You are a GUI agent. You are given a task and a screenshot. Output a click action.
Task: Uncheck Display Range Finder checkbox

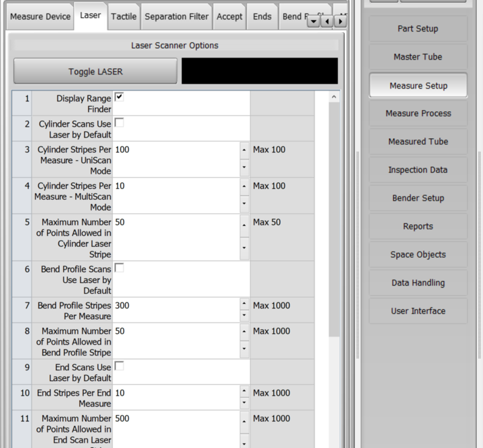[119, 97]
